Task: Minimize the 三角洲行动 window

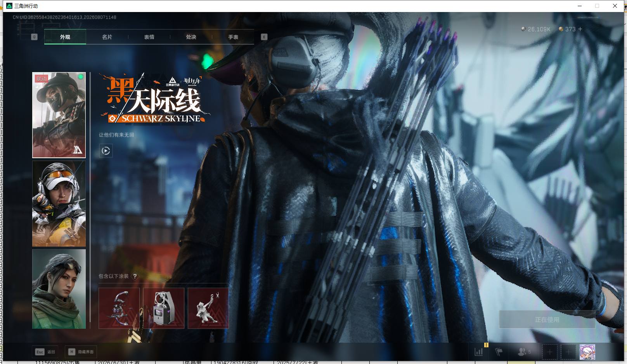Action: (x=580, y=6)
